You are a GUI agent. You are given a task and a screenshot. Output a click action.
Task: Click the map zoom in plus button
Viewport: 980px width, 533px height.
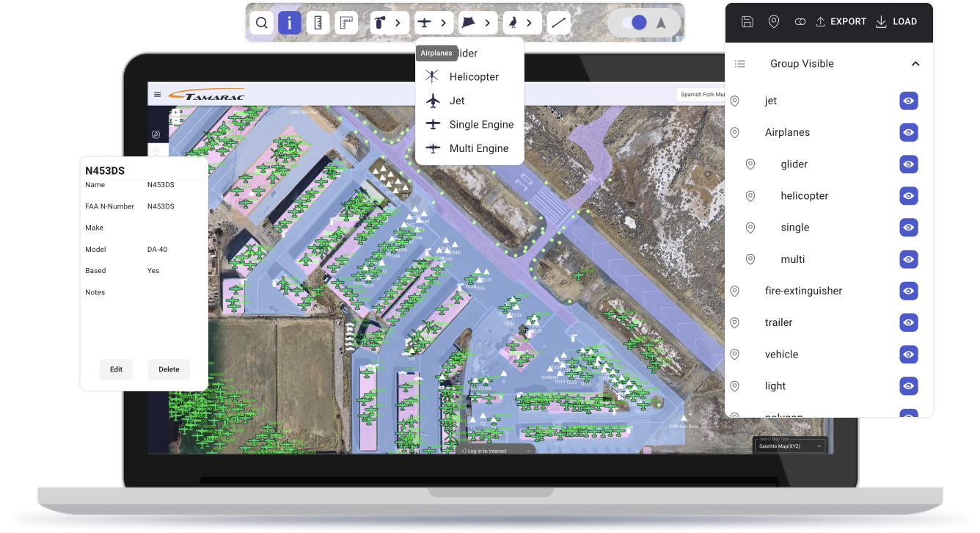pos(176,113)
